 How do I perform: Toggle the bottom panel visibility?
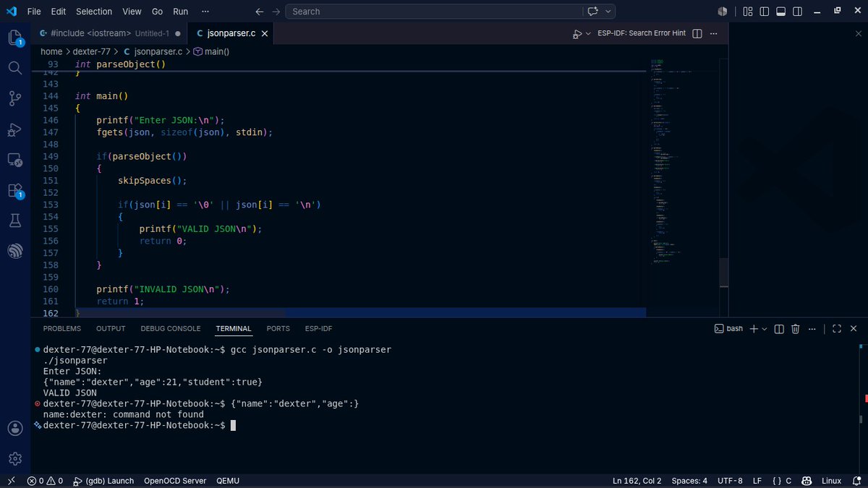pyautogui.click(x=781, y=12)
